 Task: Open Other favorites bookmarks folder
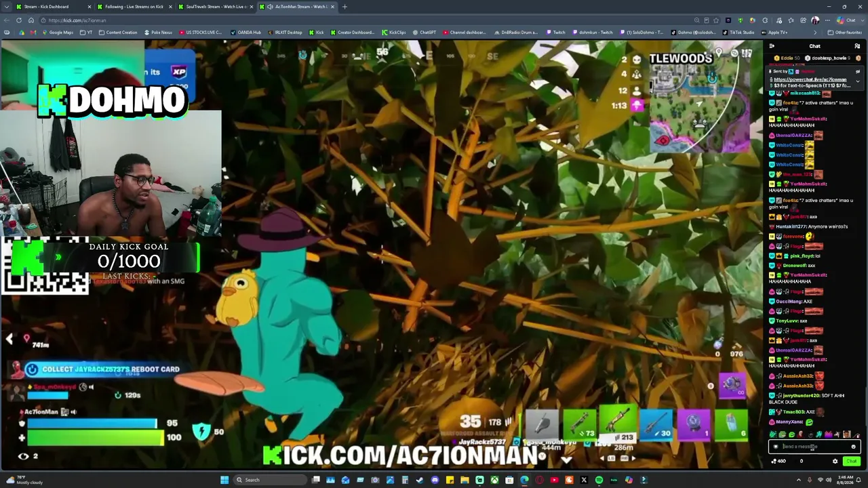click(845, 33)
